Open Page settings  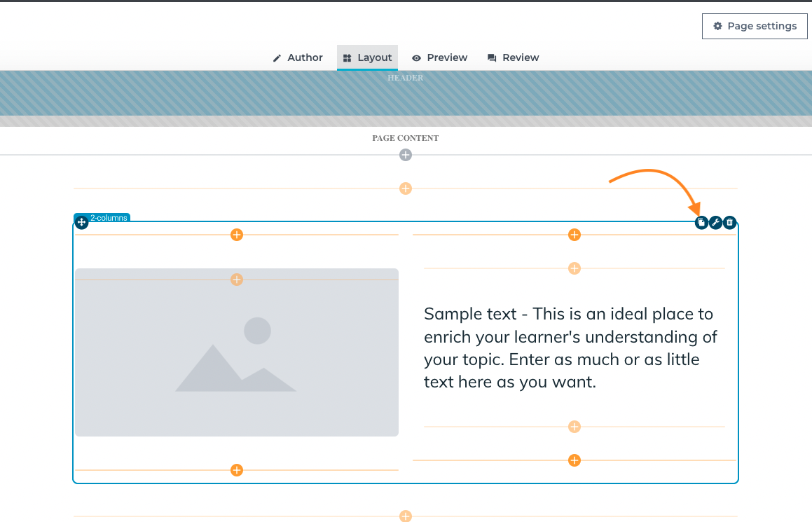[x=755, y=26]
